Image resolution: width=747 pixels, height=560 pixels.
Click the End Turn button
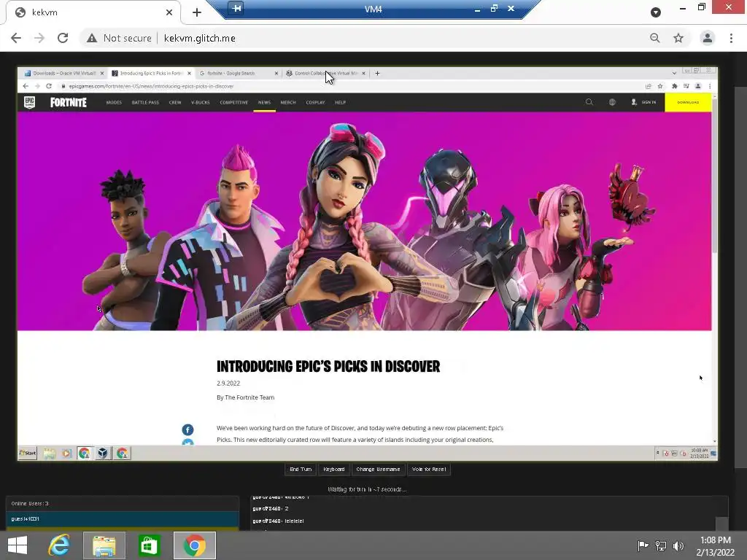301,469
